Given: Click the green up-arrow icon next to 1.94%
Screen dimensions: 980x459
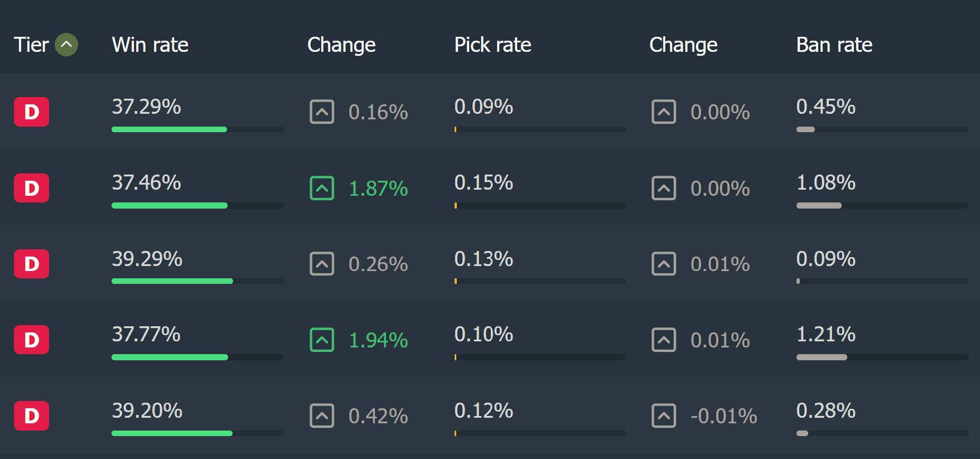Looking at the screenshot, I should [x=322, y=340].
